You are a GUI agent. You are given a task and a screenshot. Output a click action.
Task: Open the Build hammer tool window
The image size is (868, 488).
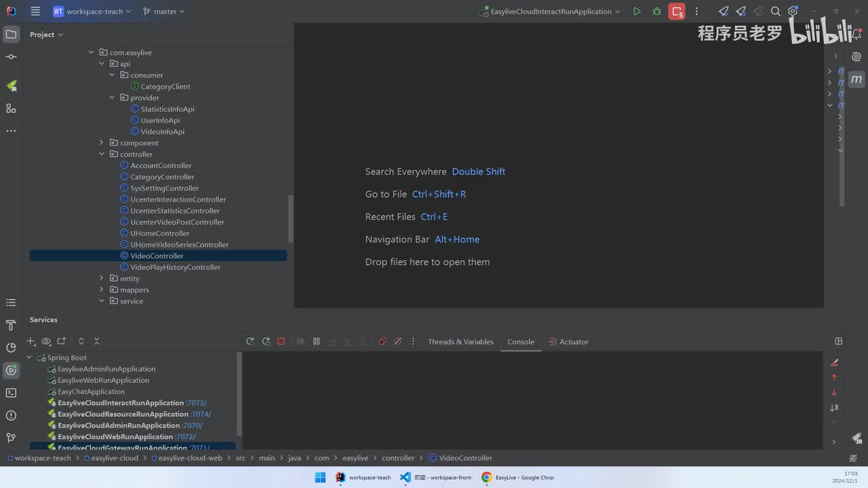point(11,325)
